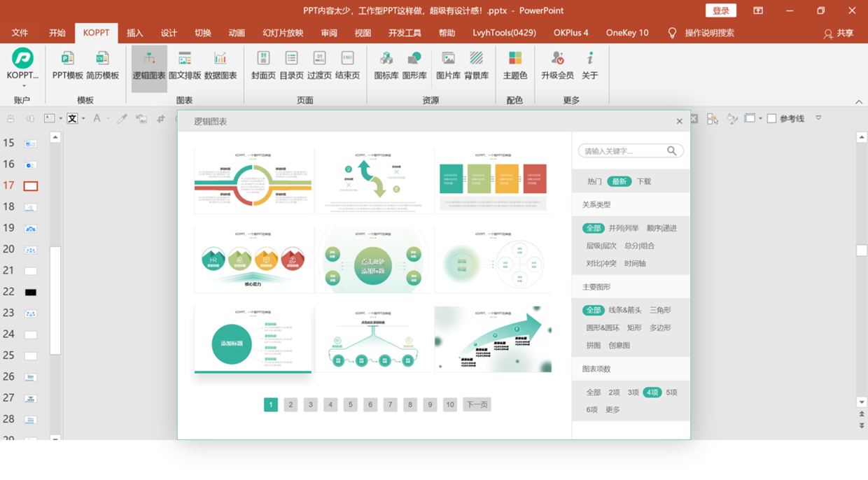Open the 文件 menu
This screenshot has width=868, height=480.
(x=20, y=33)
